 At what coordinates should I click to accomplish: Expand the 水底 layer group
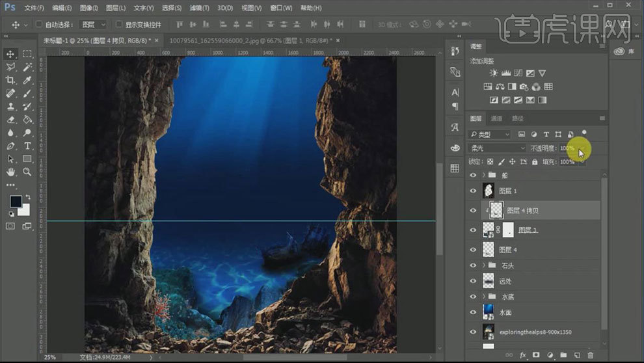pyautogui.click(x=483, y=297)
